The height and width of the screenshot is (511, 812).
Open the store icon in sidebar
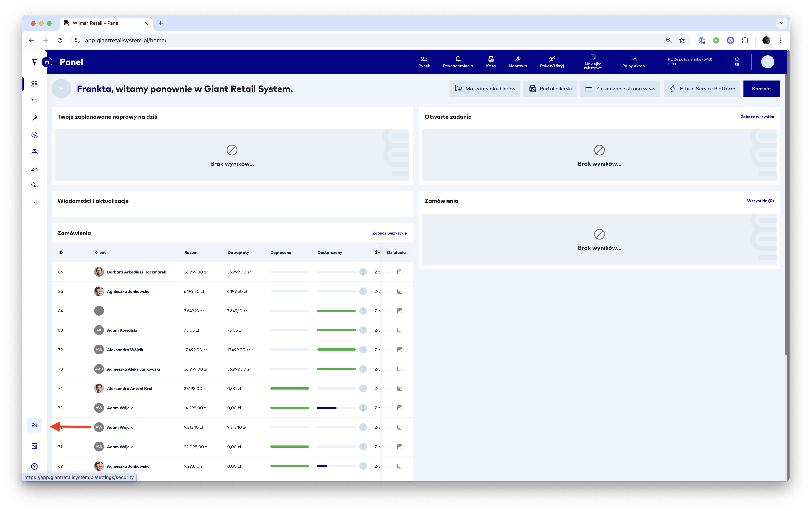coord(34,446)
